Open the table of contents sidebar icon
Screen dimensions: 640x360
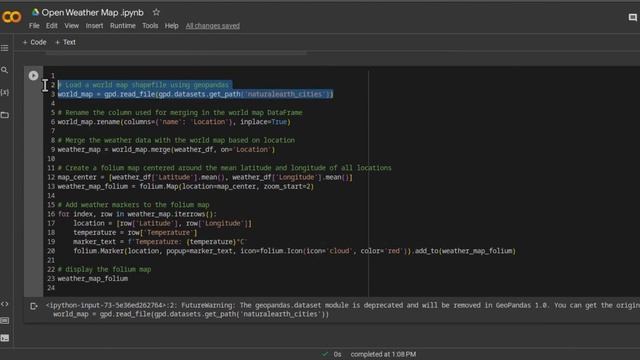click(5, 48)
